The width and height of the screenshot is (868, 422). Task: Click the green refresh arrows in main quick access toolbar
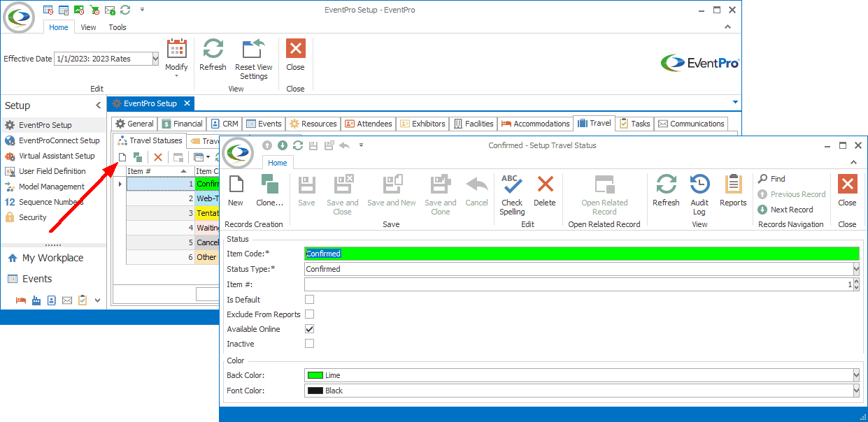(x=125, y=10)
